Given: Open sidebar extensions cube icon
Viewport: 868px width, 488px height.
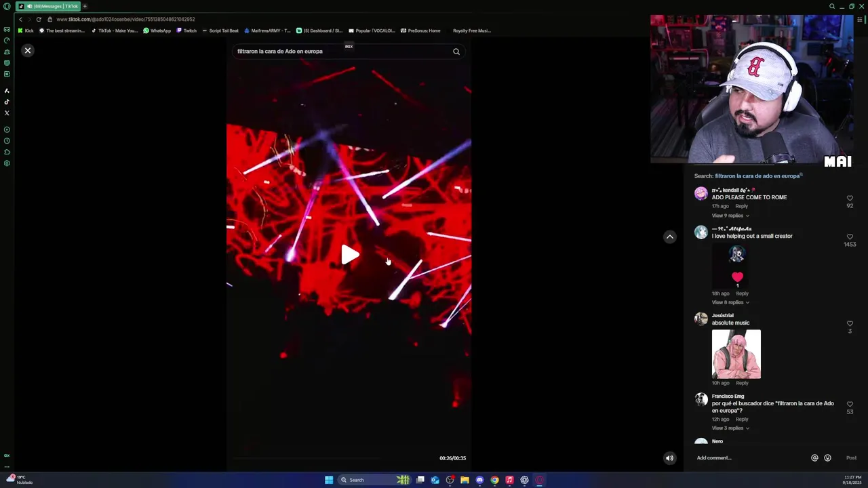Looking at the screenshot, I should click(7, 152).
